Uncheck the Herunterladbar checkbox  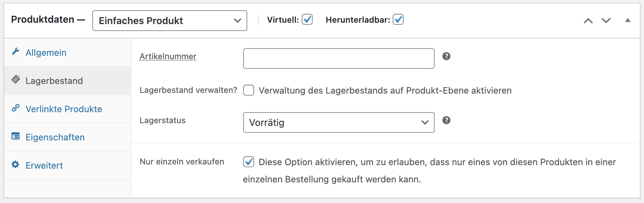point(398,20)
